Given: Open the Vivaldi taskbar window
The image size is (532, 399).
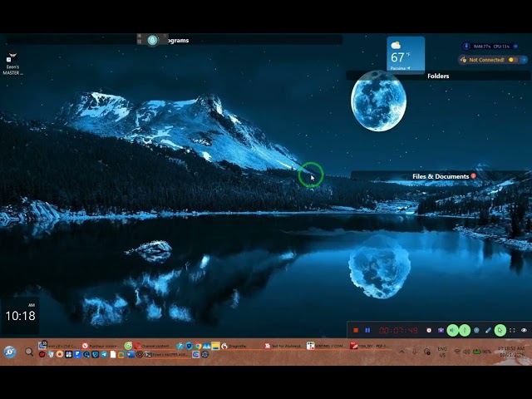Looking at the screenshot, I should [x=101, y=346].
